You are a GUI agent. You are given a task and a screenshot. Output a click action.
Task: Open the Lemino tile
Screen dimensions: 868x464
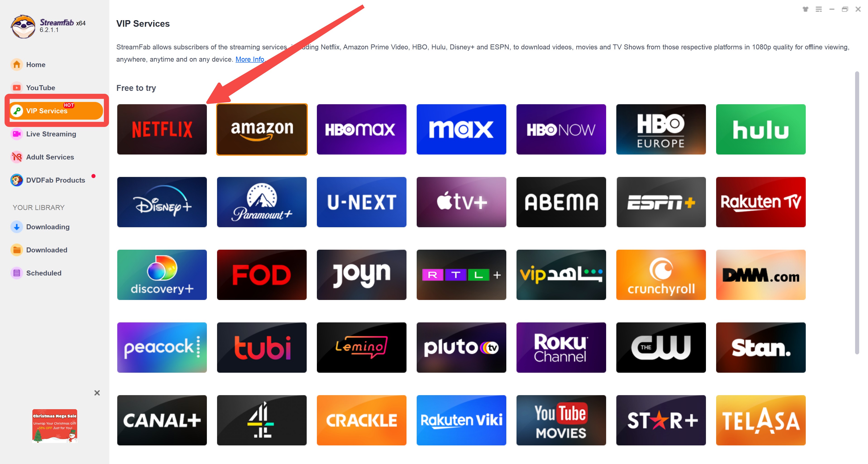pyautogui.click(x=361, y=348)
